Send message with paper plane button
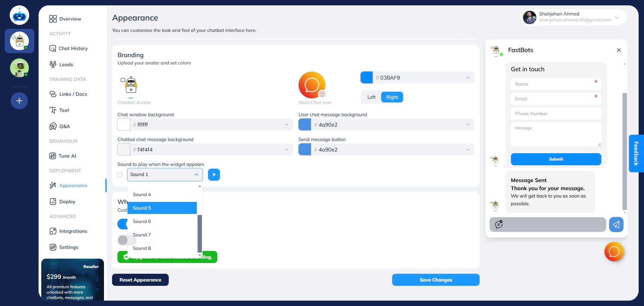The width and height of the screenshot is (644, 306). (x=616, y=224)
